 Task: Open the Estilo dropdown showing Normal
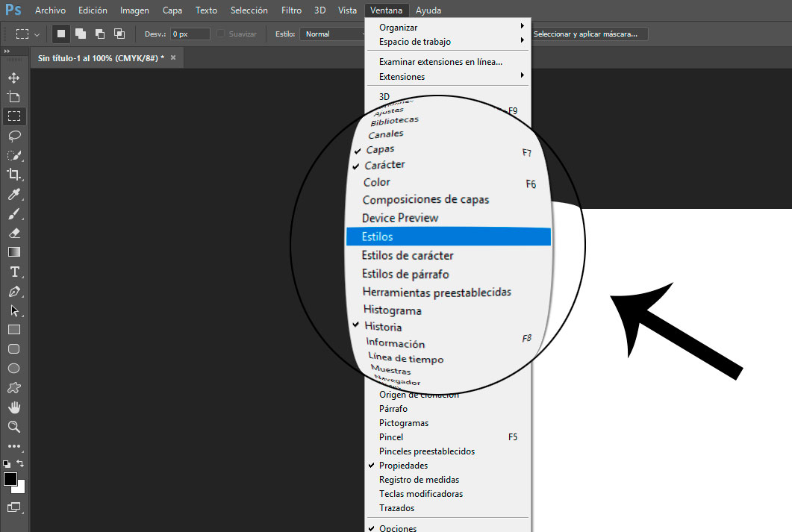[x=334, y=34]
